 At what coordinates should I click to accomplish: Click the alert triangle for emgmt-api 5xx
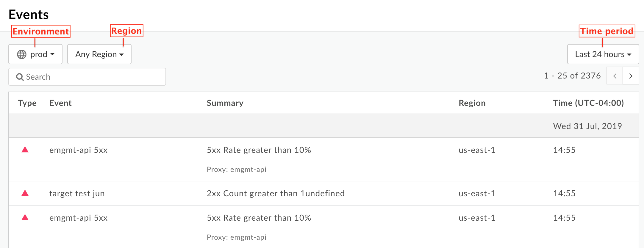coord(25,150)
